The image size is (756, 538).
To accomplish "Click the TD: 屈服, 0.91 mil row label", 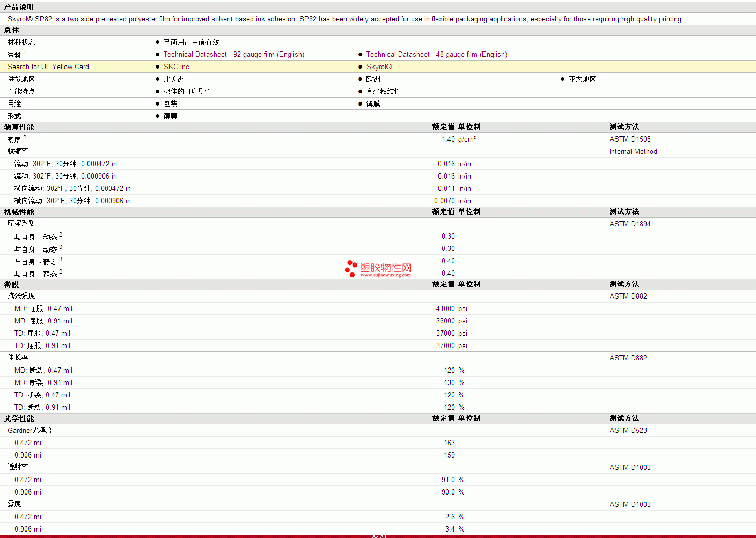I will click(42, 345).
